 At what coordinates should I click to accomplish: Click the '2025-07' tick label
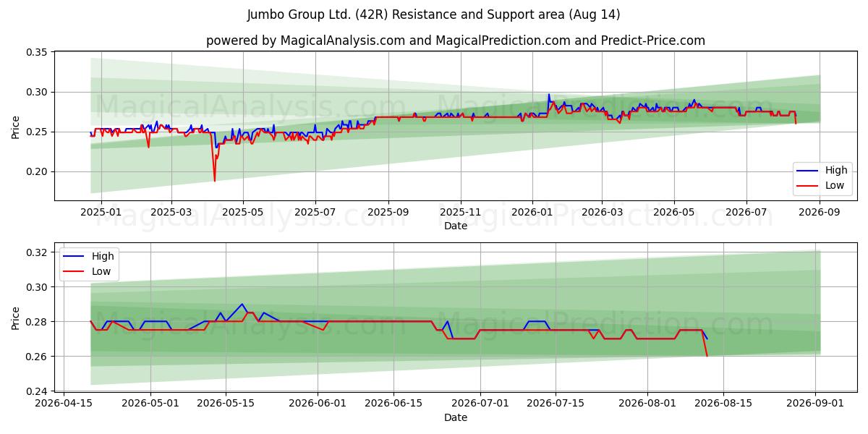tap(315, 212)
